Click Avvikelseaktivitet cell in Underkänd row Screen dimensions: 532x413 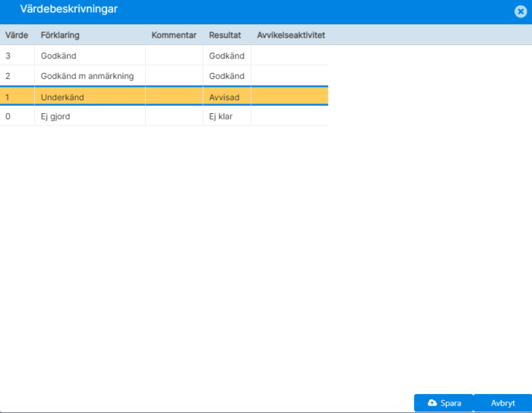[x=290, y=97]
